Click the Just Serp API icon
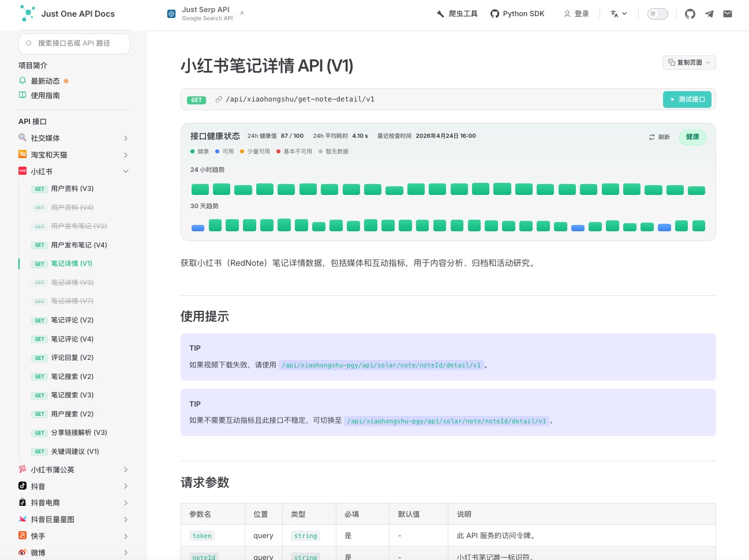Screen dimensions: 749x560 (x=171, y=14)
